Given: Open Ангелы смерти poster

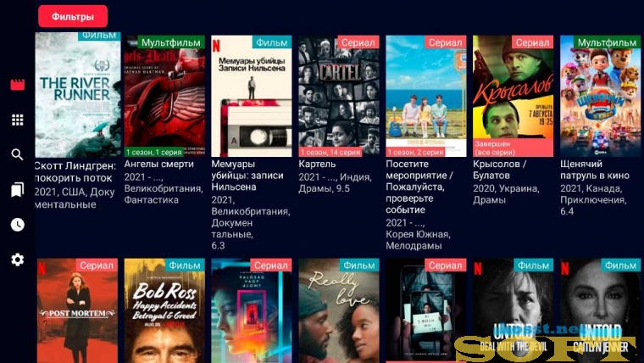Looking at the screenshot, I should 164,96.
